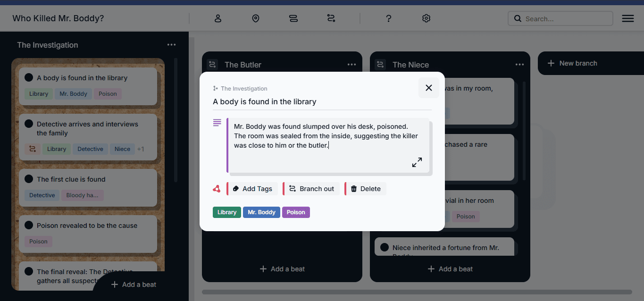
Task: Click the Delete button in dialog
Action: [366, 189]
